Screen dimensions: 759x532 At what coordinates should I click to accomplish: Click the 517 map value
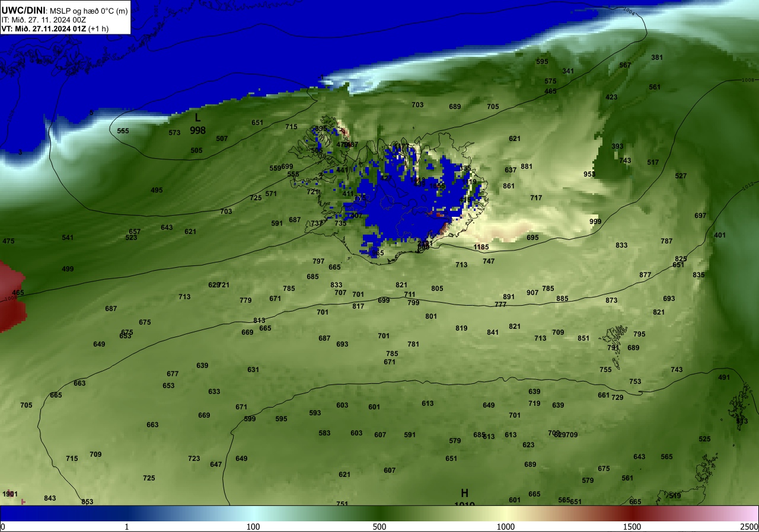click(653, 162)
